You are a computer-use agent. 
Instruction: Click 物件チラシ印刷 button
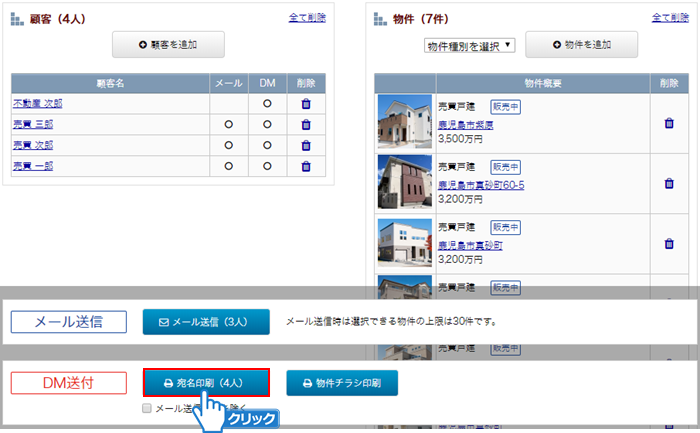tap(342, 383)
